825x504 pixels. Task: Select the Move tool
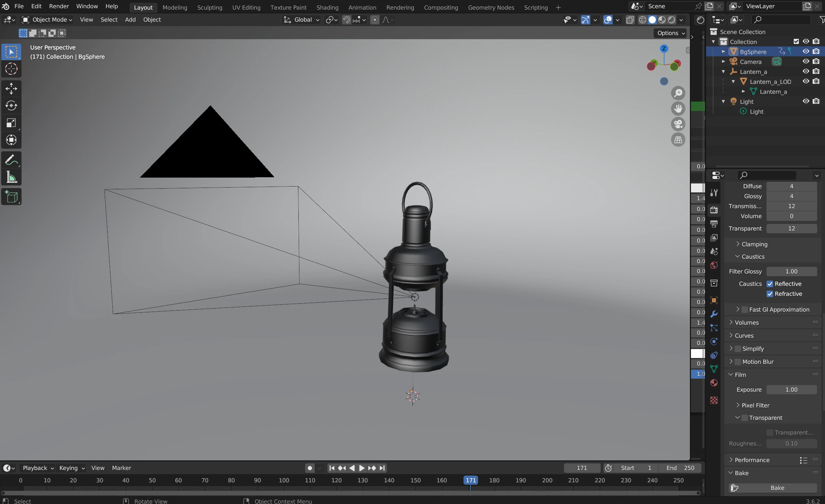click(x=11, y=88)
